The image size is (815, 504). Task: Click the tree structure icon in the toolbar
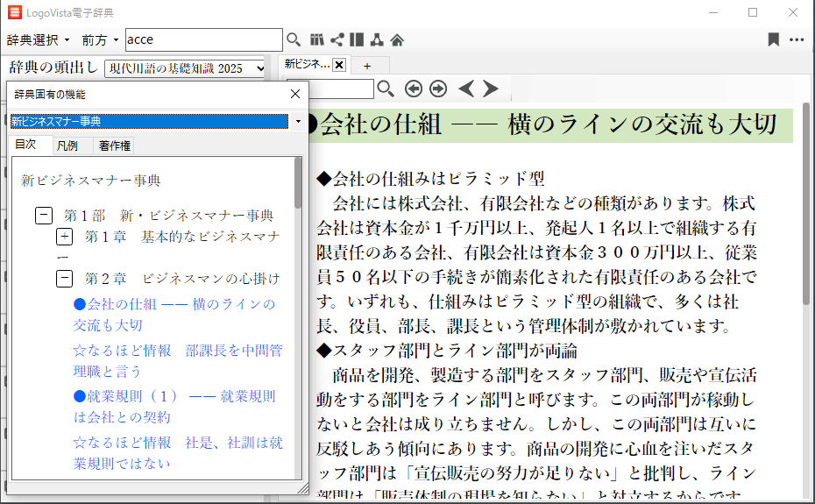(x=377, y=39)
